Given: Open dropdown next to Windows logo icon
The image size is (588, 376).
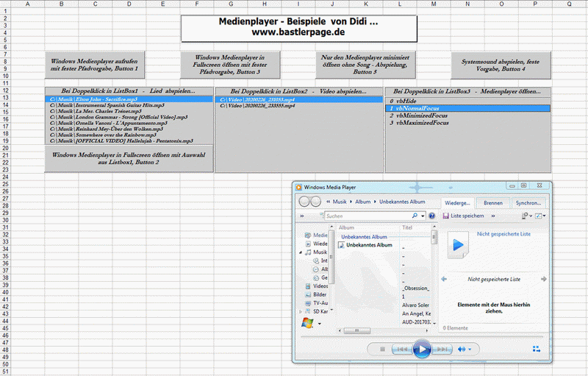Looking at the screenshot, I should 320,324.
